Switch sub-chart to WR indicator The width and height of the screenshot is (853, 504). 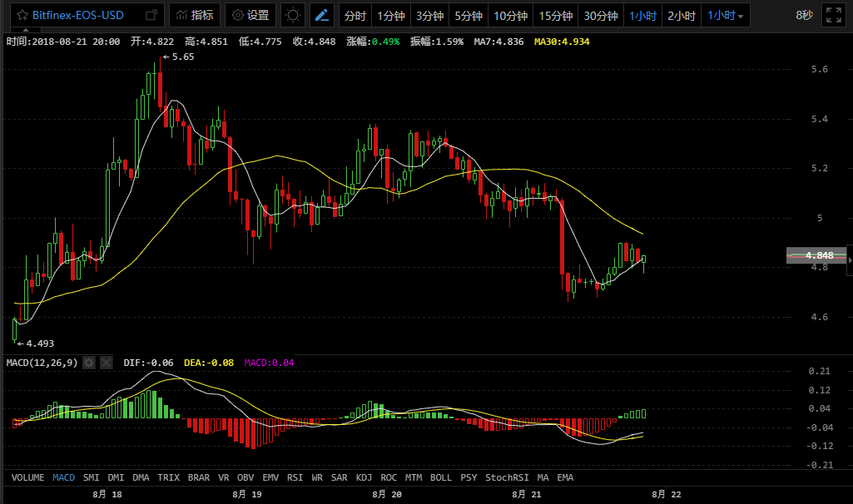pyautogui.click(x=317, y=477)
